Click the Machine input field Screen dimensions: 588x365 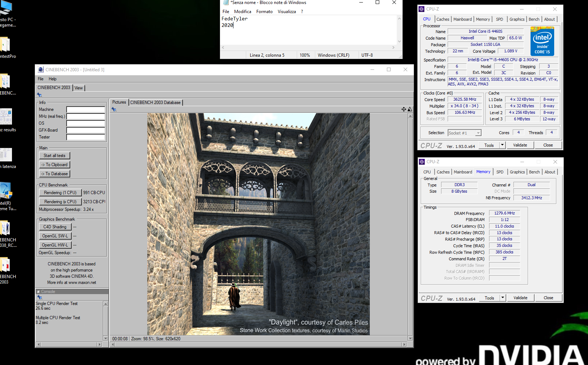click(86, 109)
